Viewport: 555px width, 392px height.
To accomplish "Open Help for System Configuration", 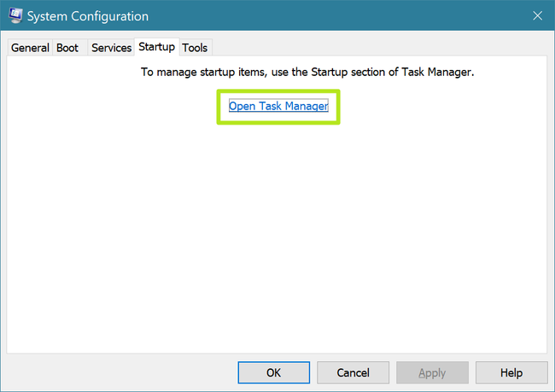I will tap(511, 372).
